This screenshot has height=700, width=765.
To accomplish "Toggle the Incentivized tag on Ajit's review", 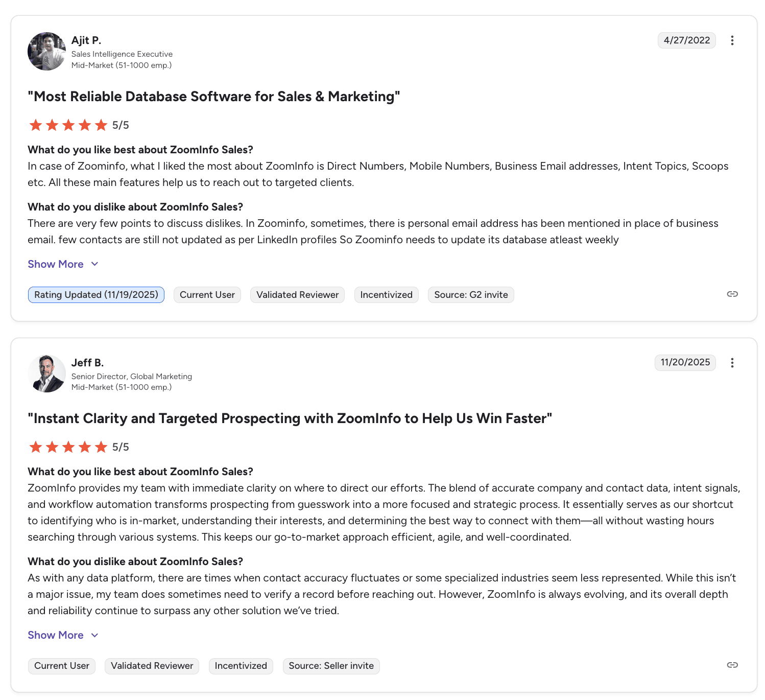I will 386,295.
